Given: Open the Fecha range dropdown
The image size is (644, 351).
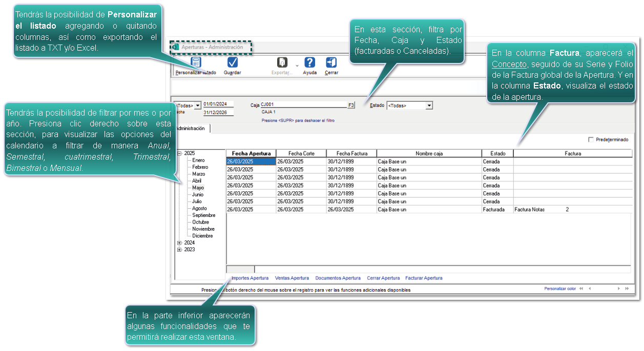Looking at the screenshot, I should (198, 105).
